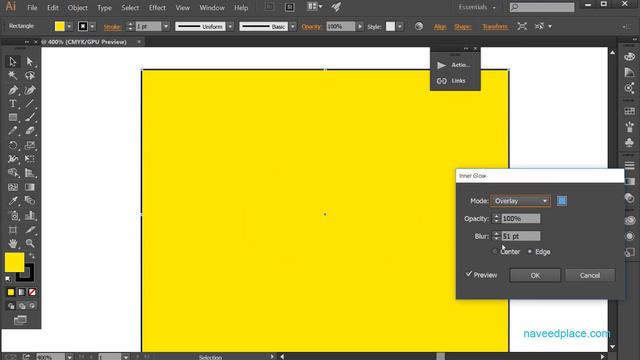The height and width of the screenshot is (360, 640).
Task: Select the Perspective Grid tool
Action: (29, 173)
